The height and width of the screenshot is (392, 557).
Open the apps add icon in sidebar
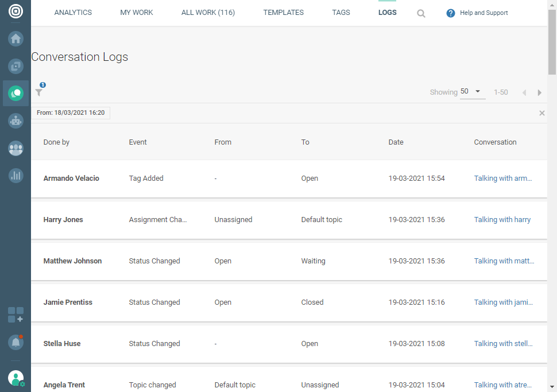16,315
